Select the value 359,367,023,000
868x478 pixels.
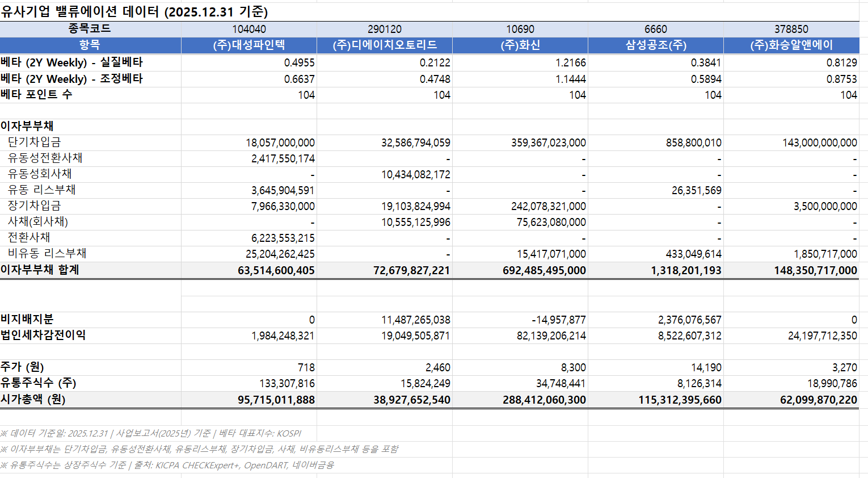[549, 143]
